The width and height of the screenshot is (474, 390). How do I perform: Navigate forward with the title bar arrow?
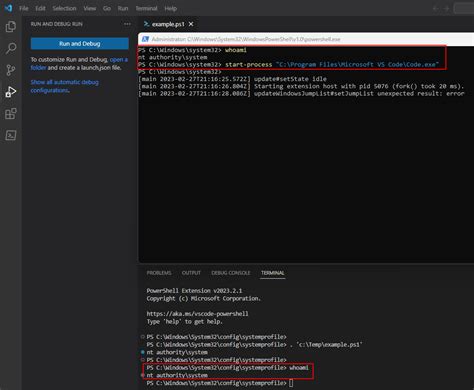click(447, 8)
